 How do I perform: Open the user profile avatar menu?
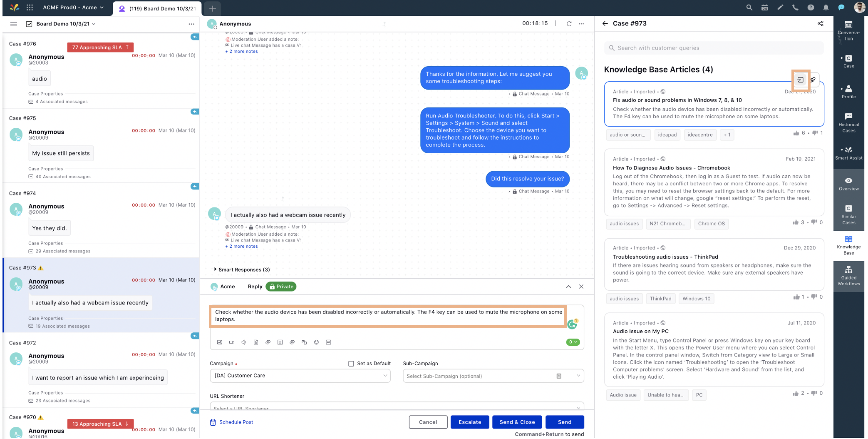coord(859,7)
